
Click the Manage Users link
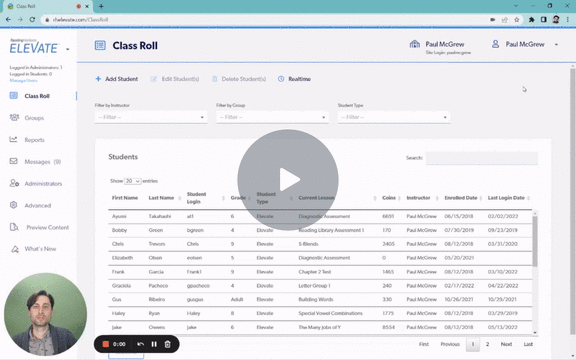coord(23,80)
